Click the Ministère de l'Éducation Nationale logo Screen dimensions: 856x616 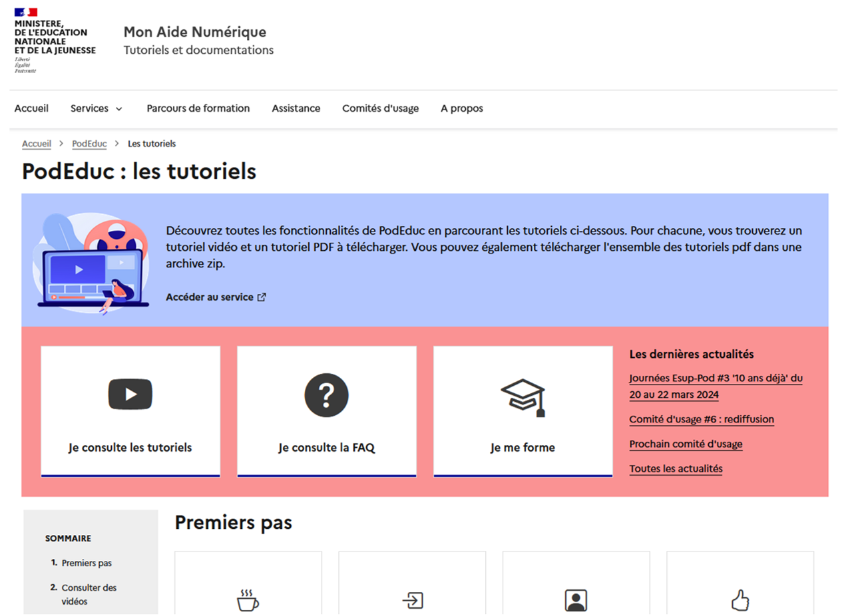[x=55, y=40]
